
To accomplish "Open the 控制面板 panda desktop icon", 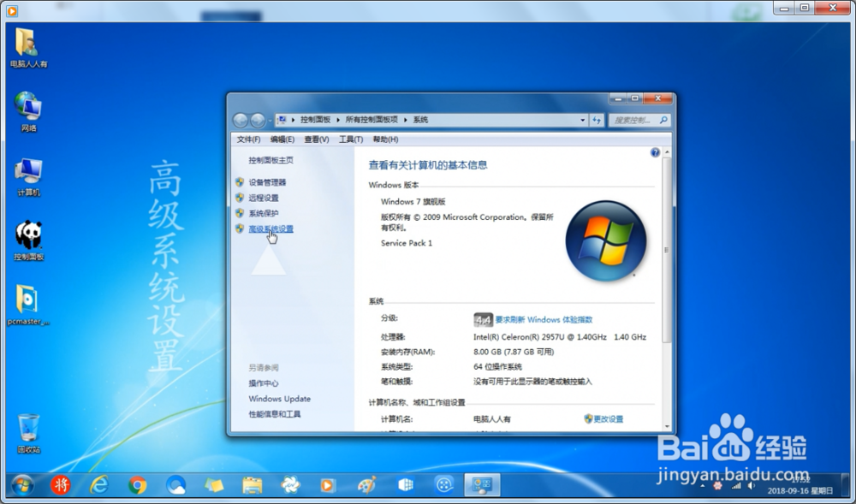I will point(28,240).
